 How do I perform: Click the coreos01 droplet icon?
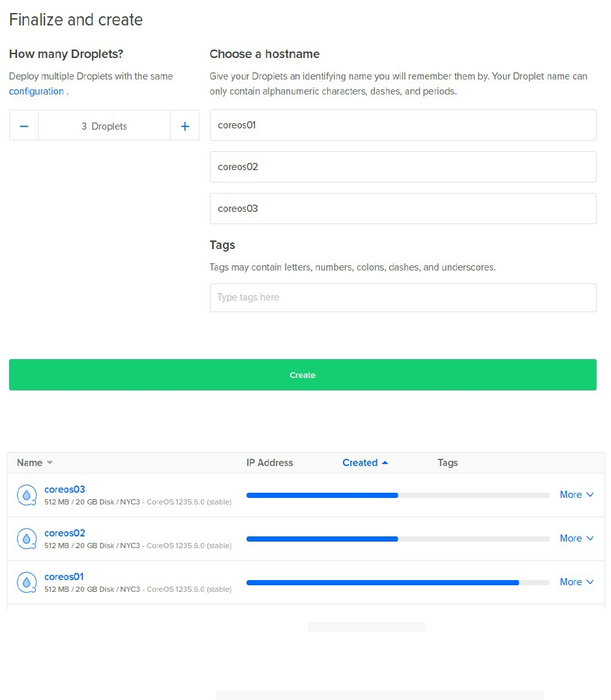coord(27,583)
